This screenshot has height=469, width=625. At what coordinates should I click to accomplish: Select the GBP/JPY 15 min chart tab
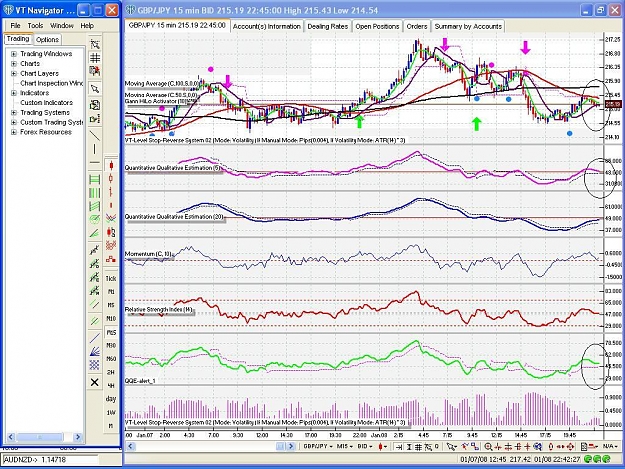[x=177, y=26]
